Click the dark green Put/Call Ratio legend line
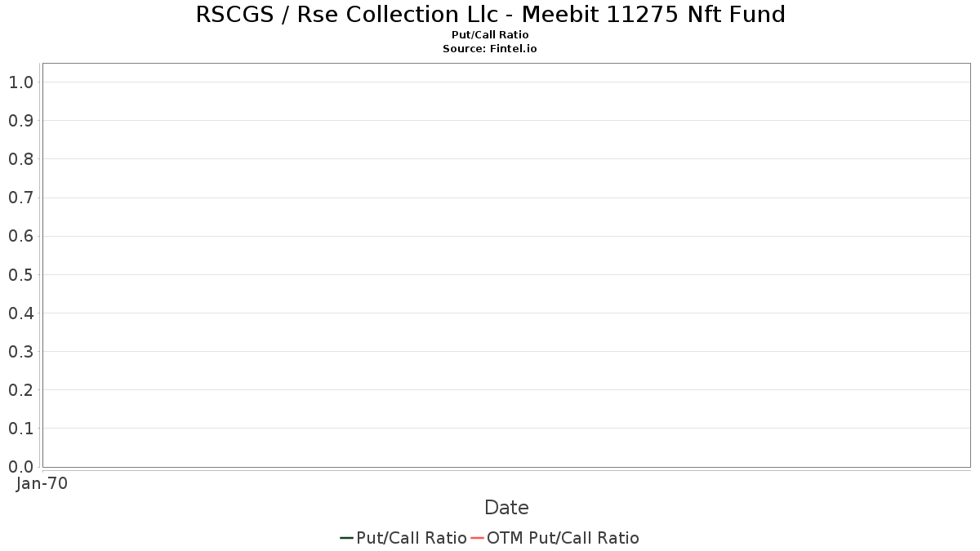 tap(346, 538)
